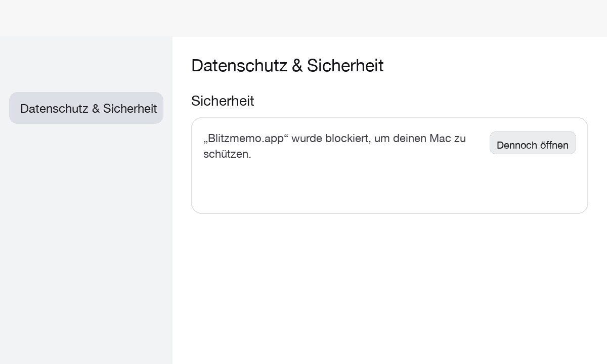
Task: Open the highlighted sidebar entry Datenschutz & Sicherheit
Action: tap(86, 108)
